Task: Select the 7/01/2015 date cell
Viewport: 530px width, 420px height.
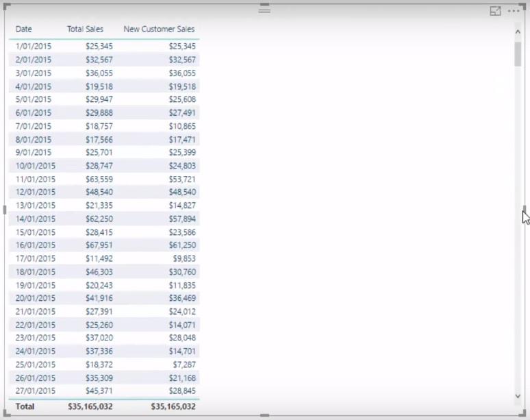Action: 34,126
